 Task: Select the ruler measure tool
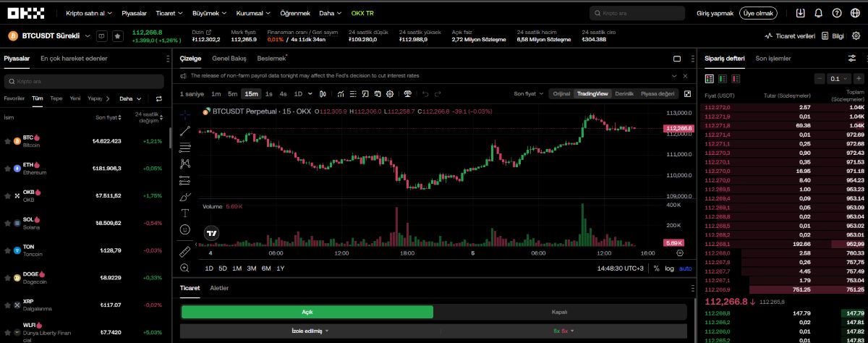pyautogui.click(x=185, y=251)
